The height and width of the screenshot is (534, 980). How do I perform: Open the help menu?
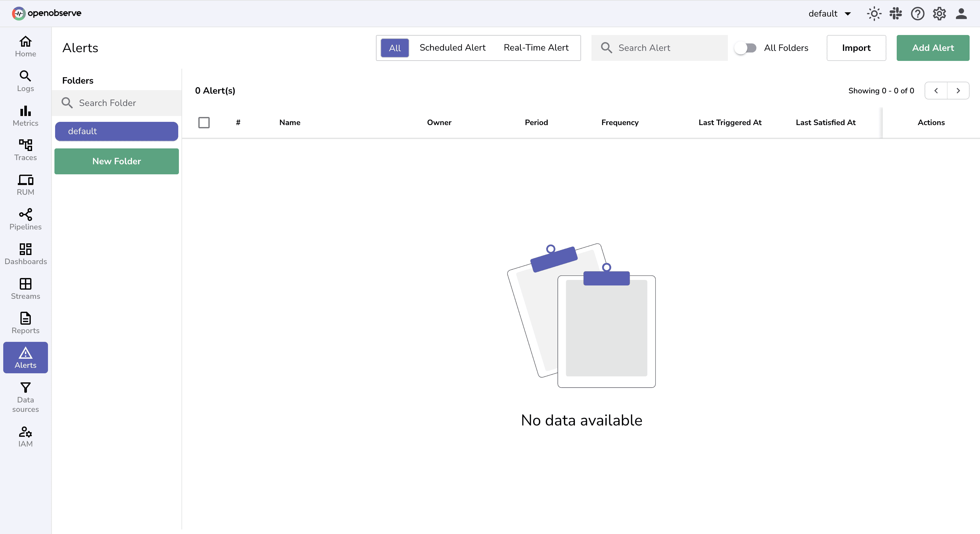917,13
